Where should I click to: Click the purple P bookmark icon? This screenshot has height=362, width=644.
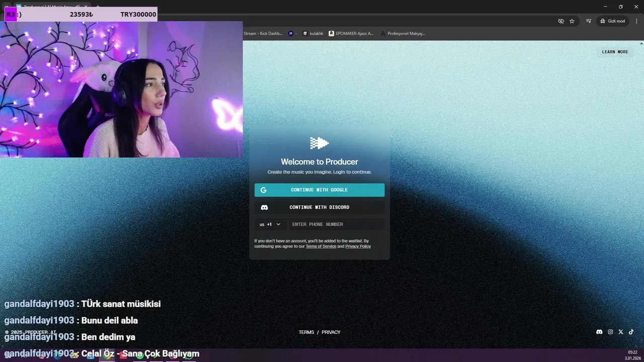click(291, 33)
